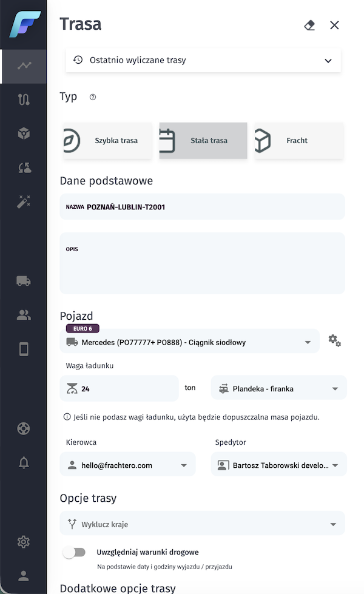Open the Kierowca driver dropdown
The width and height of the screenshot is (364, 594).
pos(127,465)
